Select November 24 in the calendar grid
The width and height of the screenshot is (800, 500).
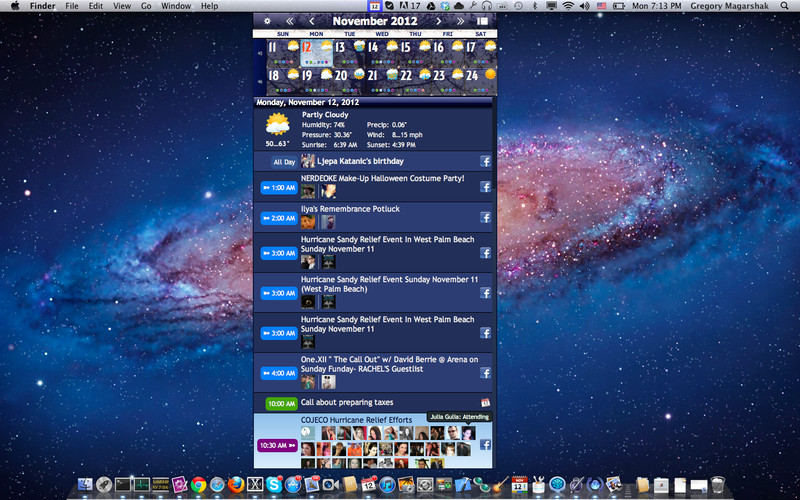click(481, 81)
